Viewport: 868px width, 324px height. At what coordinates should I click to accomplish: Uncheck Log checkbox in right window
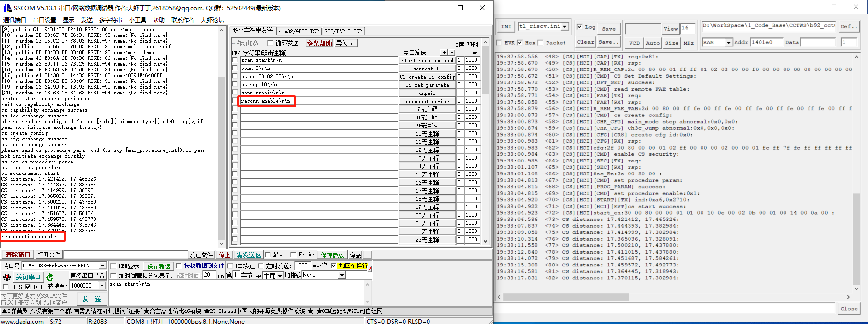(x=580, y=27)
